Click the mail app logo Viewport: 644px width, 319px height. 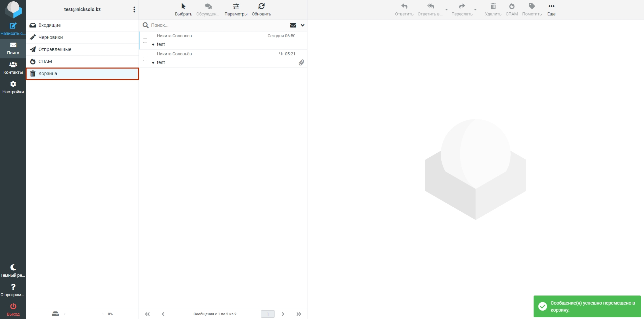pos(13,10)
